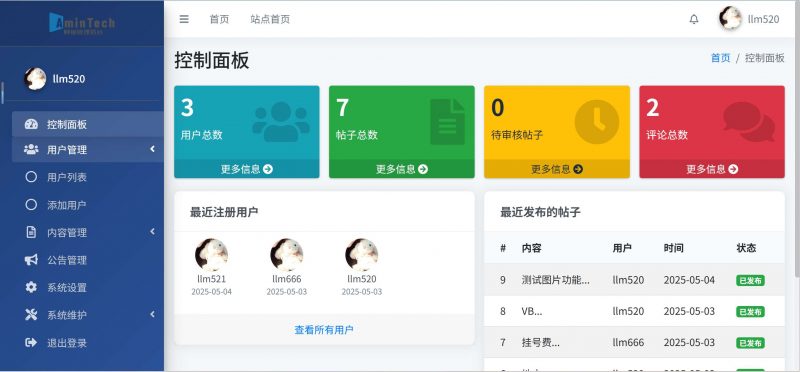Click the llm666 username under recent users

coord(287,279)
